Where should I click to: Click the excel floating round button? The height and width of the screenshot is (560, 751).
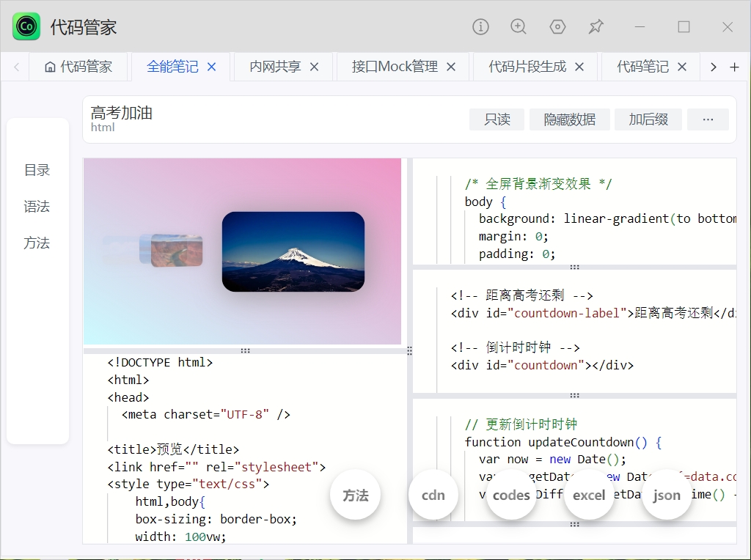pos(589,495)
